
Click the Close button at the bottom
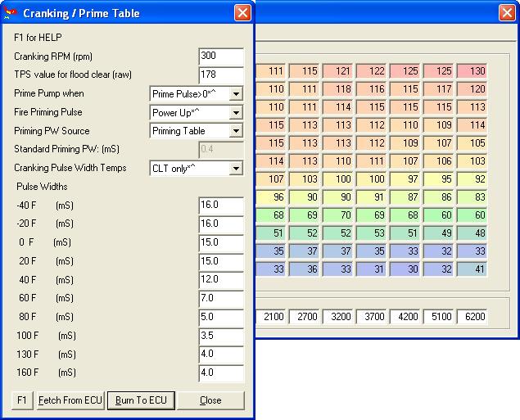click(210, 400)
